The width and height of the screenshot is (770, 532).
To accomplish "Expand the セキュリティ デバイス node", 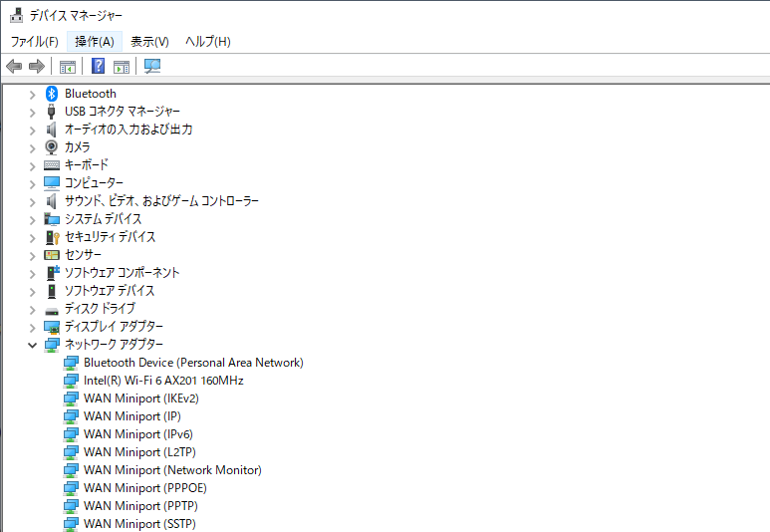I will (33, 238).
